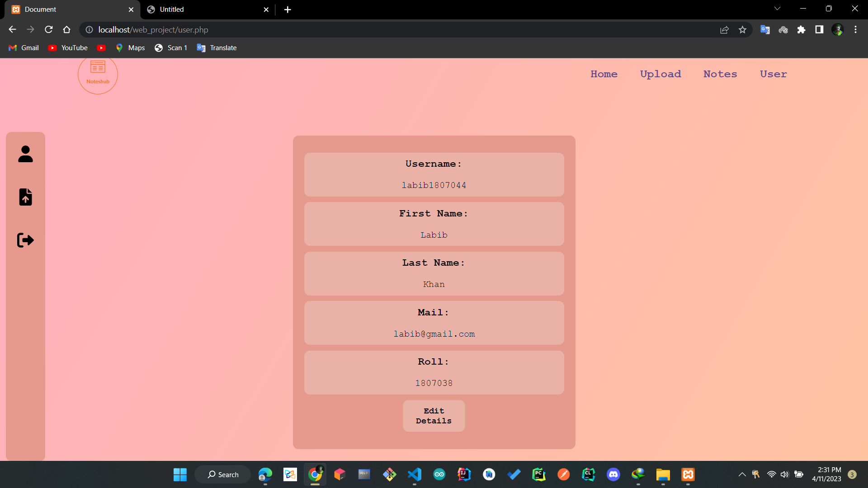Show hidden system tray icons
Screen dimensions: 868x488
click(x=742, y=474)
